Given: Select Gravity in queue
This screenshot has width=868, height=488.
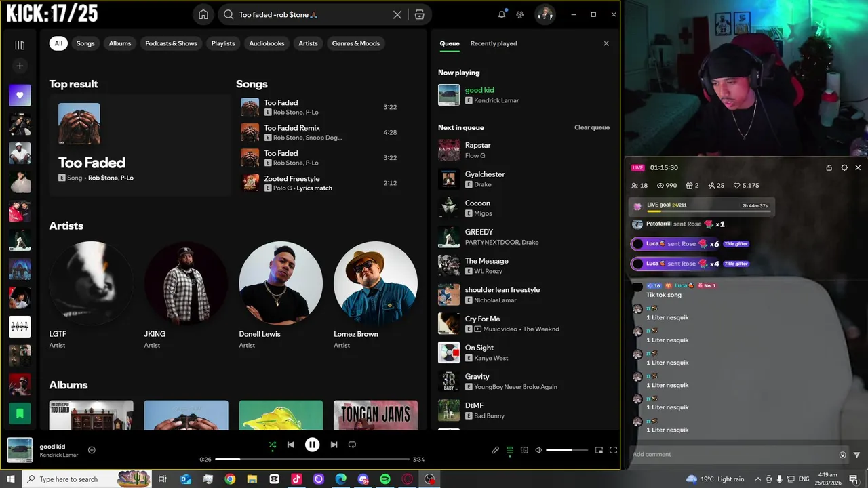Looking at the screenshot, I should pyautogui.click(x=524, y=382).
